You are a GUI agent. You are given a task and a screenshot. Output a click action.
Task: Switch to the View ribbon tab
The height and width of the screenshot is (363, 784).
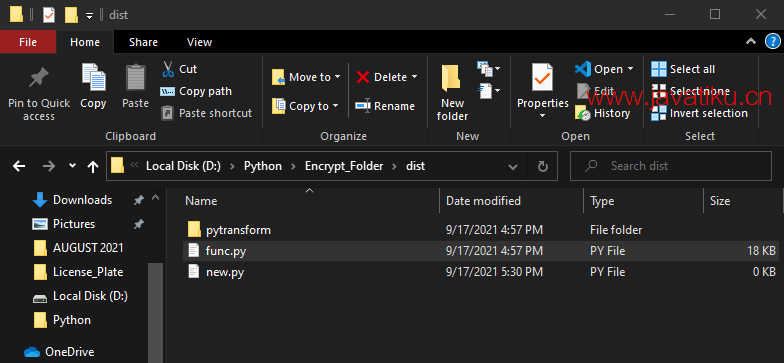(x=200, y=42)
